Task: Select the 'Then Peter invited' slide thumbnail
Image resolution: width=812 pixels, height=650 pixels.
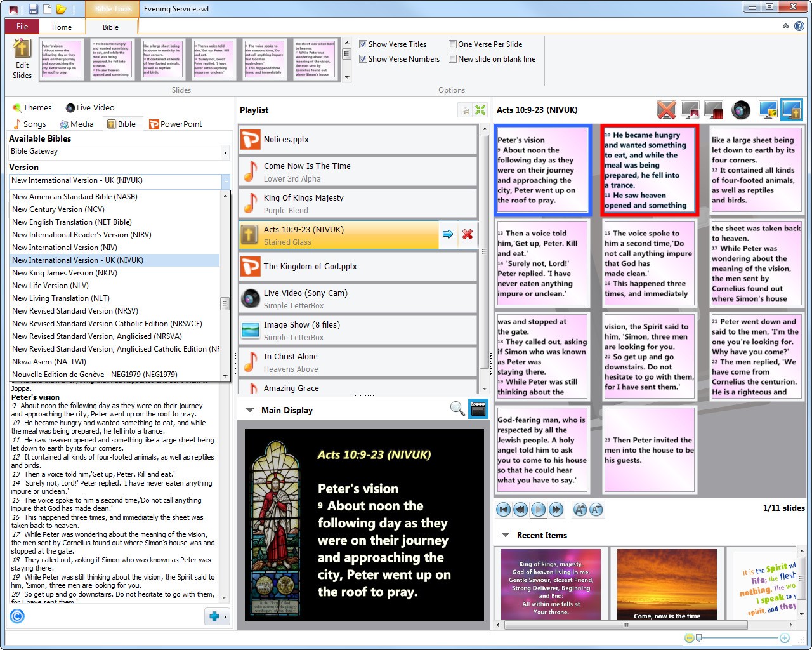Action: pos(649,450)
